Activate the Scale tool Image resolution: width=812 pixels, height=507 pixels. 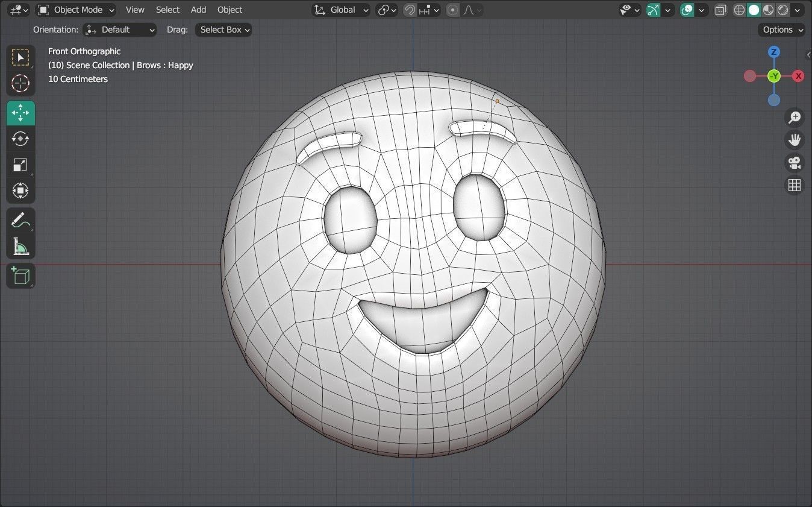20,165
